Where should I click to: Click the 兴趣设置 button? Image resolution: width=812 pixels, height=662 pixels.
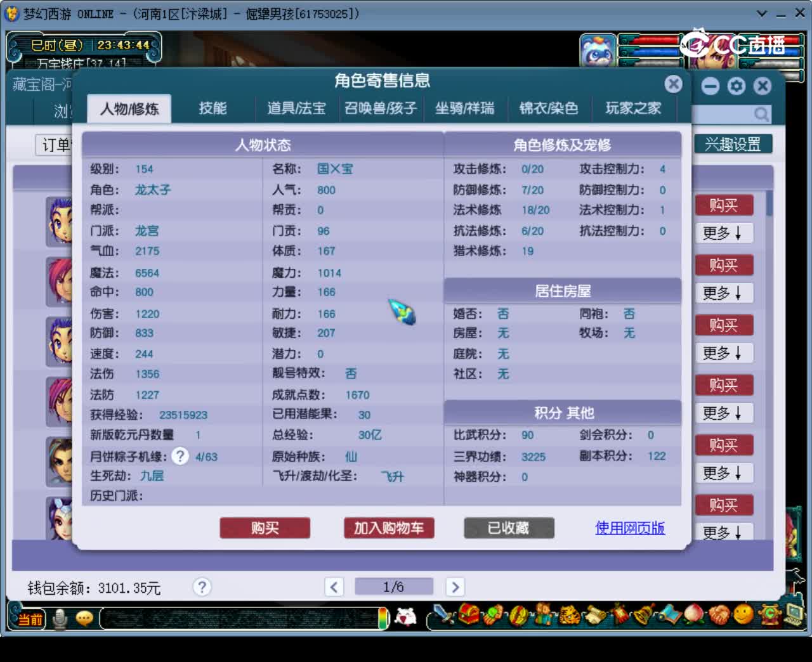coord(733,145)
